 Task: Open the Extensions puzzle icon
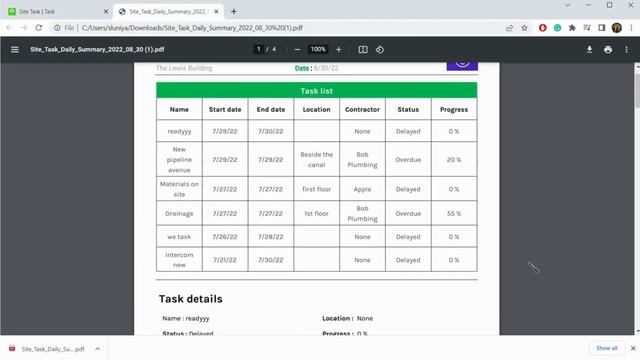[x=572, y=28]
